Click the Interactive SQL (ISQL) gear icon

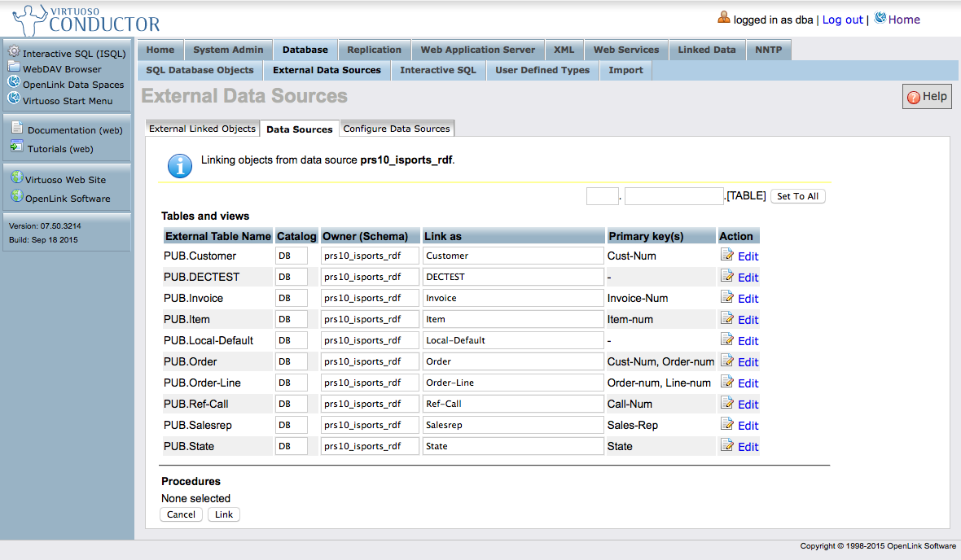coord(14,52)
